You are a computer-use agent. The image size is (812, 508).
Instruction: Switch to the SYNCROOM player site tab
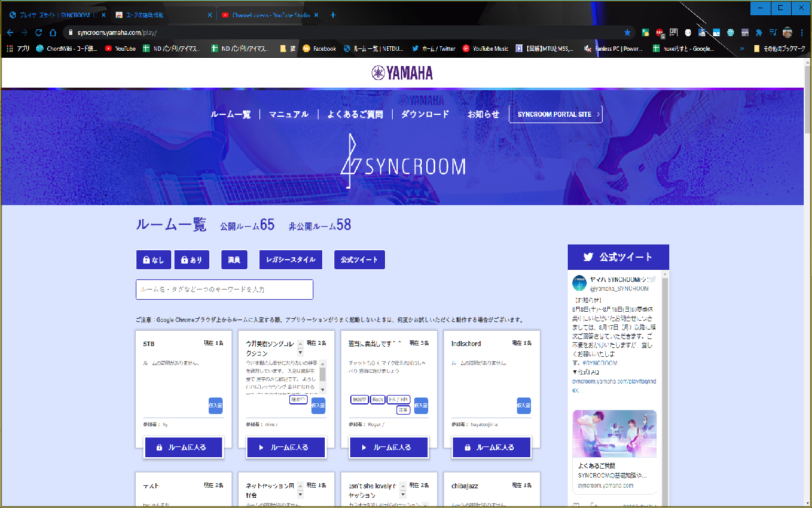point(57,15)
